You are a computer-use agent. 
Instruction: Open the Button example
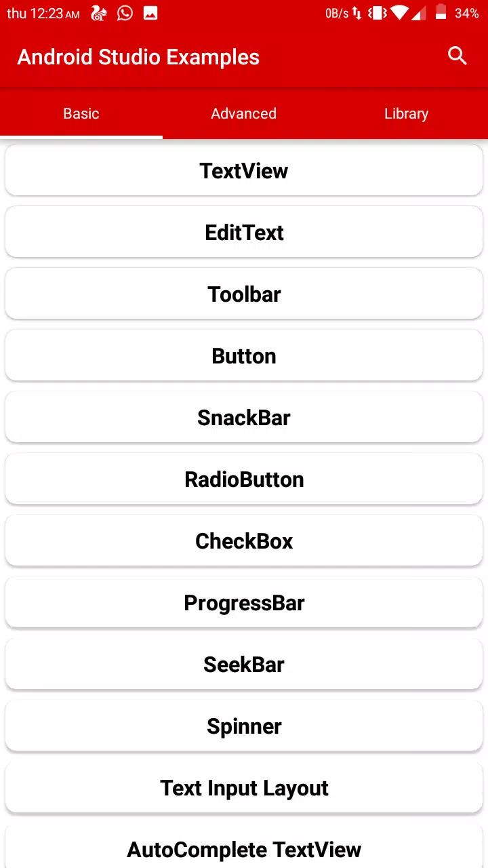click(244, 356)
